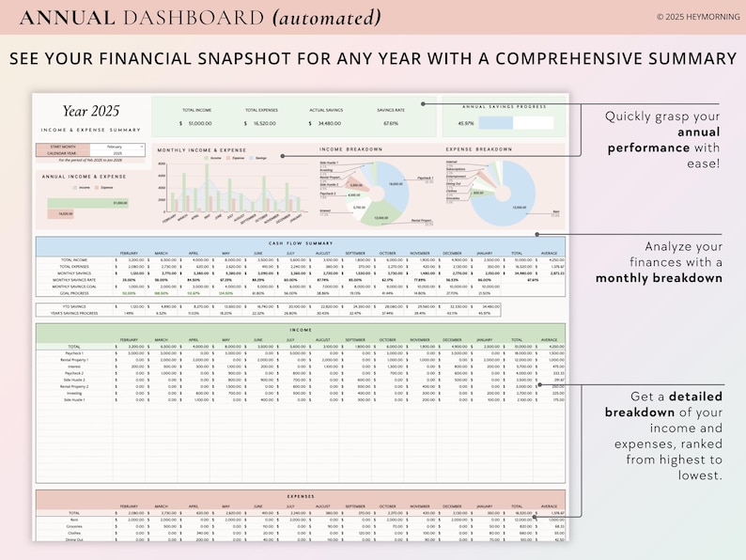746x560 pixels.
Task: Click the Actual Savings value 34,480.00
Action: [x=329, y=123]
